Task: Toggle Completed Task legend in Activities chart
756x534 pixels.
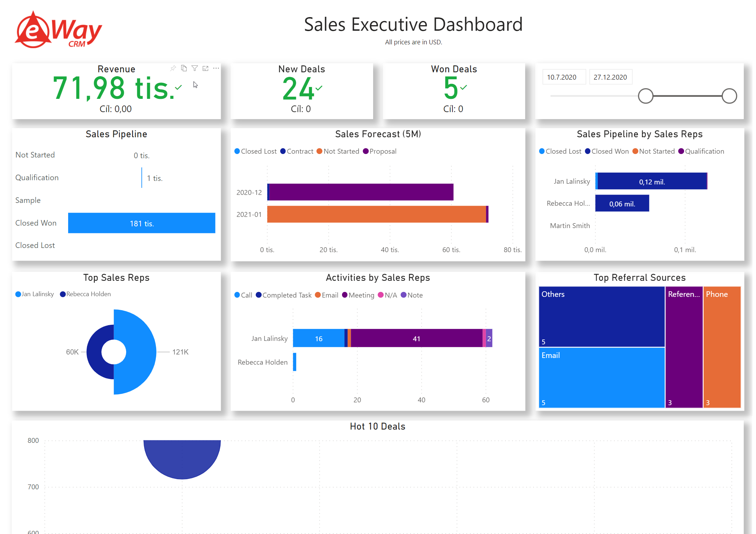Action: [x=283, y=295]
